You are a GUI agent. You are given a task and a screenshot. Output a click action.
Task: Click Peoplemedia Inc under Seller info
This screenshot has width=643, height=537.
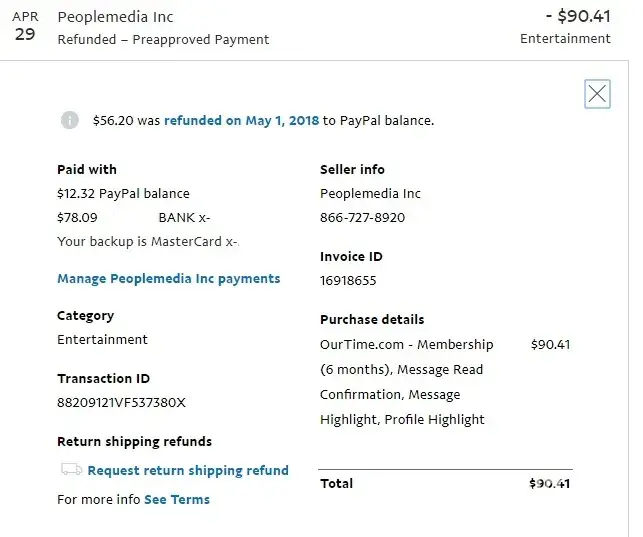tap(370, 194)
